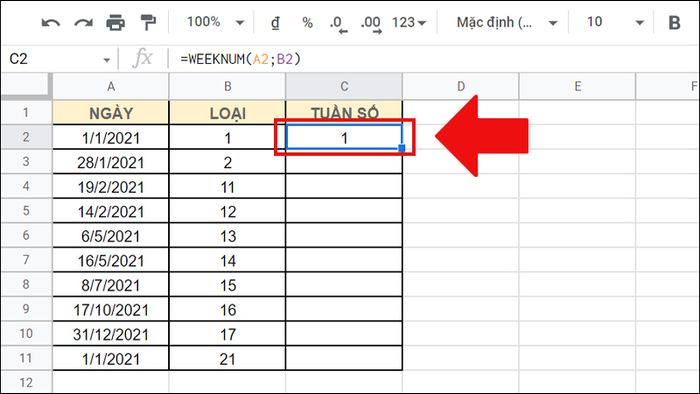Select row 5 header
Viewport: 700px width, 394px height.
[26, 210]
